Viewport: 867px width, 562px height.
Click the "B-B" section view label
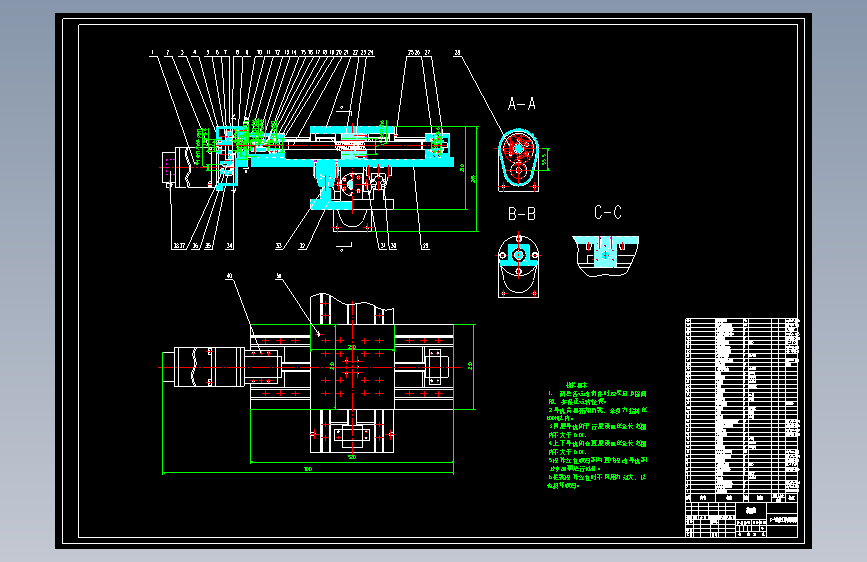[x=521, y=214]
